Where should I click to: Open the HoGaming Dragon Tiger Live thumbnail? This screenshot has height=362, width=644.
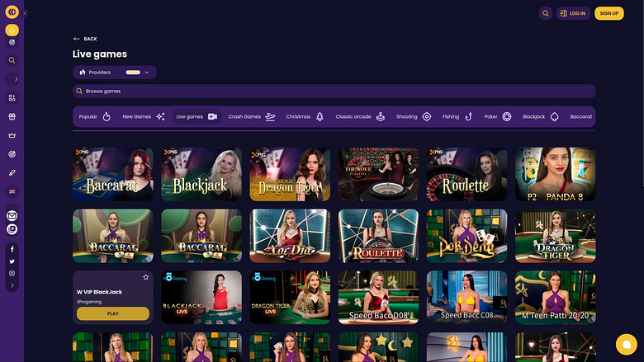coord(290,297)
